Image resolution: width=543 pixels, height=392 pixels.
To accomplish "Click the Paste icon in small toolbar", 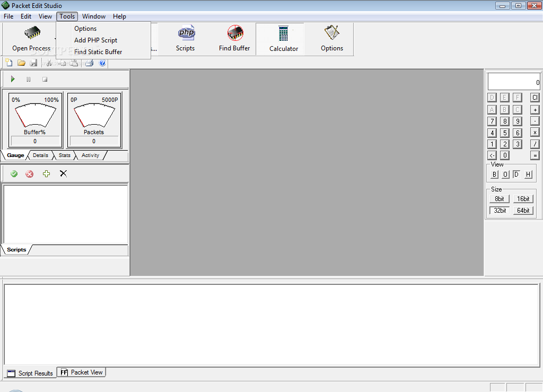I will [74, 63].
